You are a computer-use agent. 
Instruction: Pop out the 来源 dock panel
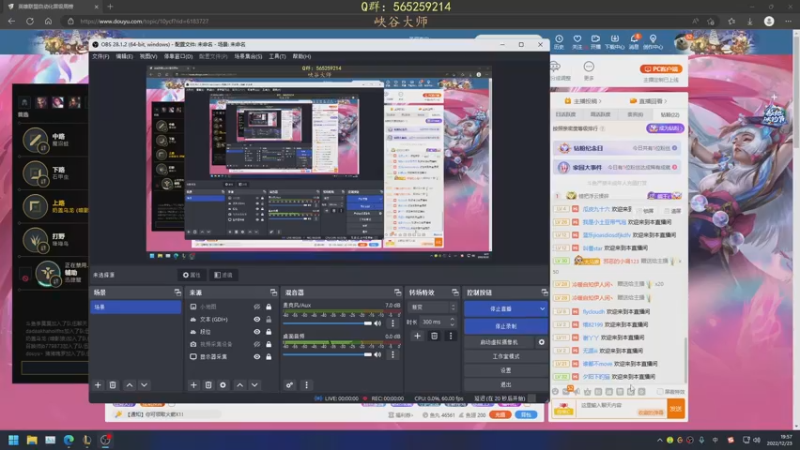tap(273, 292)
